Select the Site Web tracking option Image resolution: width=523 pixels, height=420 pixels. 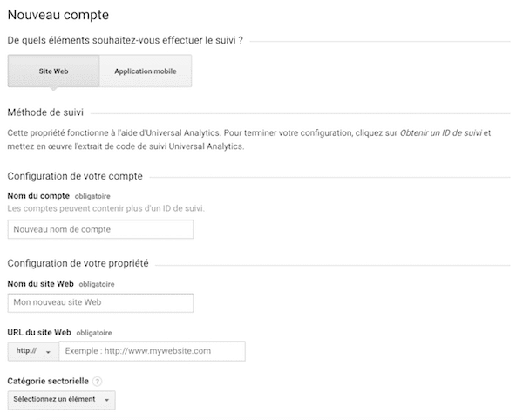pos(53,71)
